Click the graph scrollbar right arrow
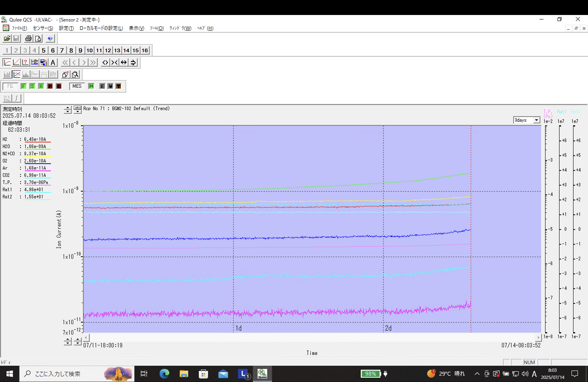 tap(538, 337)
